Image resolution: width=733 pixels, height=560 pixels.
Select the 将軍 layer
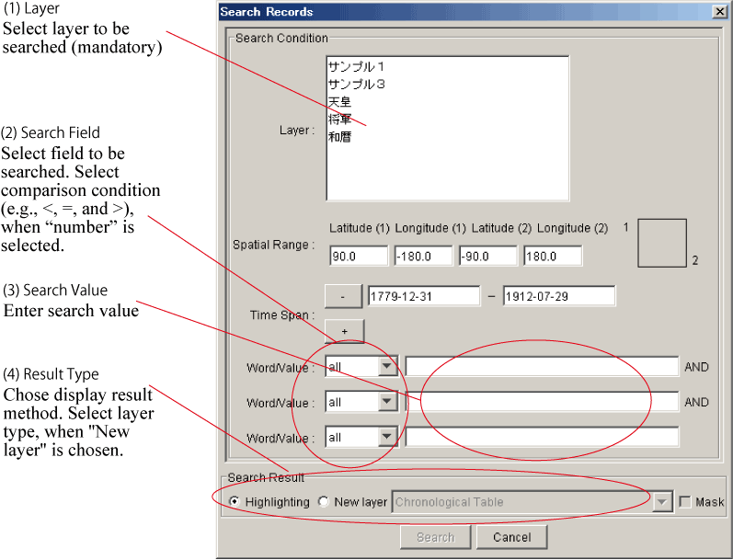[x=339, y=120]
